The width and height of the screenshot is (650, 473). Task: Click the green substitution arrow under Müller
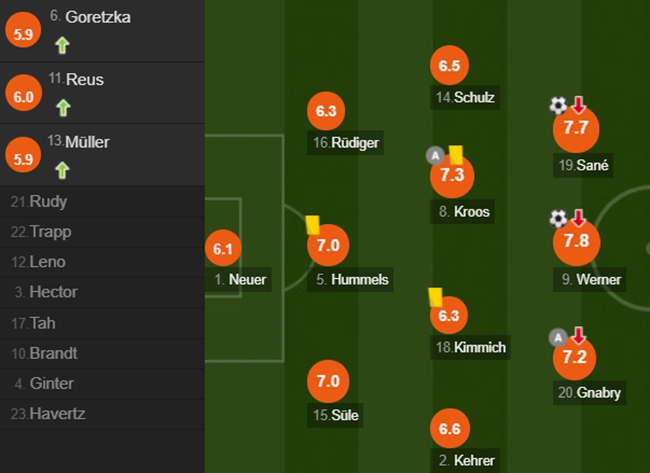[x=63, y=169]
